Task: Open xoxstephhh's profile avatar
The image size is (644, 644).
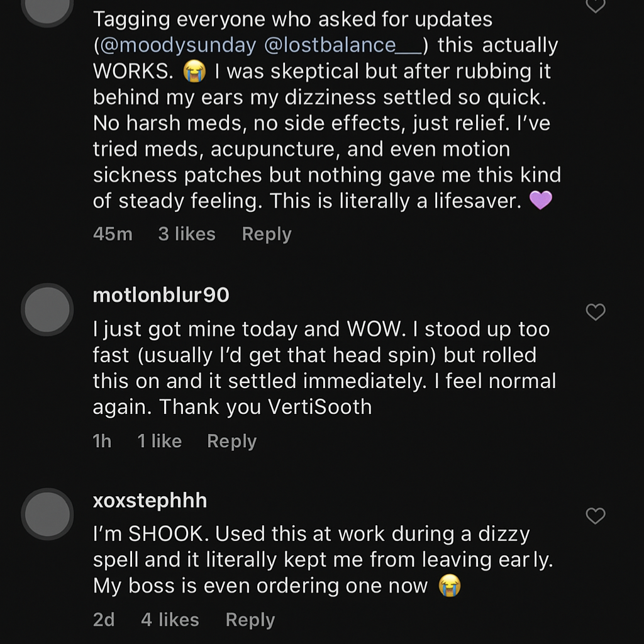Action: pyautogui.click(x=47, y=514)
